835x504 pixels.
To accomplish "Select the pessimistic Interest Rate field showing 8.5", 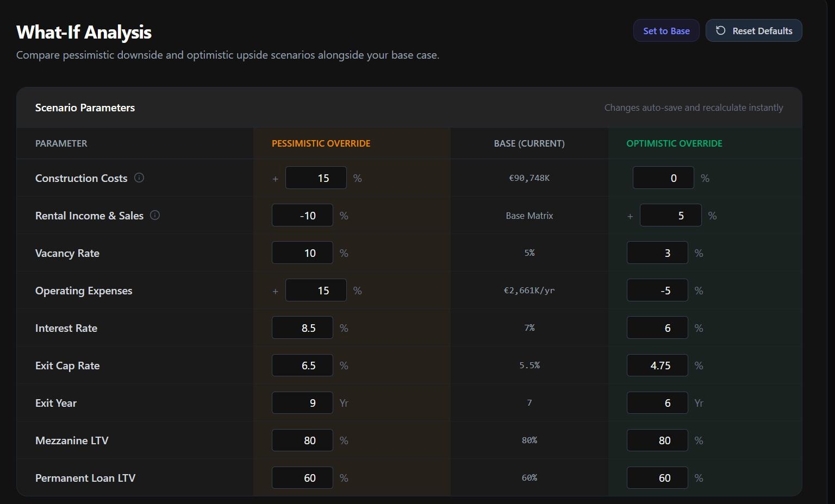I will tap(302, 327).
